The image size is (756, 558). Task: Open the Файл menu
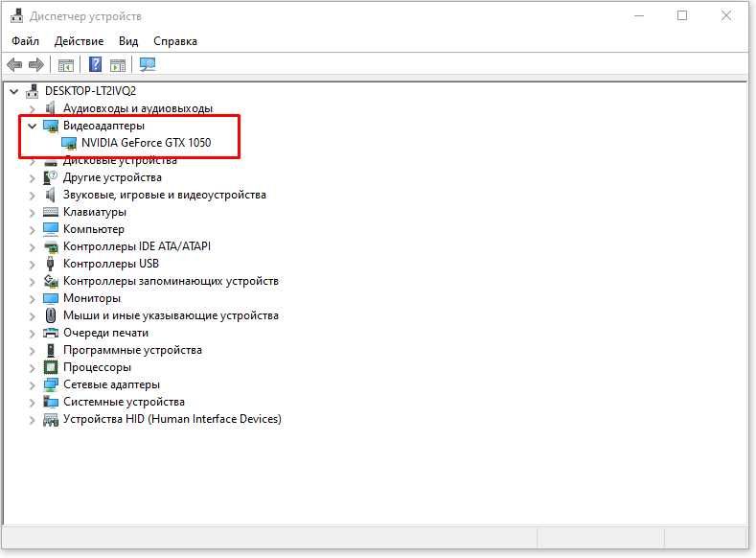[26, 41]
